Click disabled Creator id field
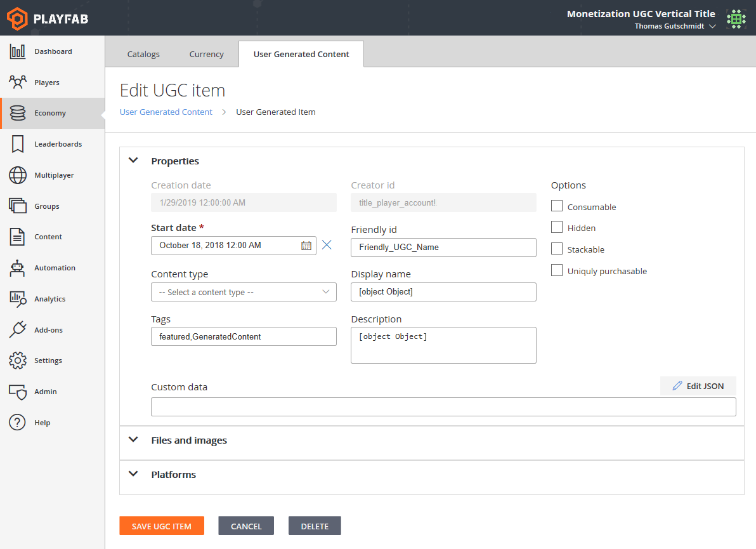Screen dimensions: 756x549 coord(443,202)
